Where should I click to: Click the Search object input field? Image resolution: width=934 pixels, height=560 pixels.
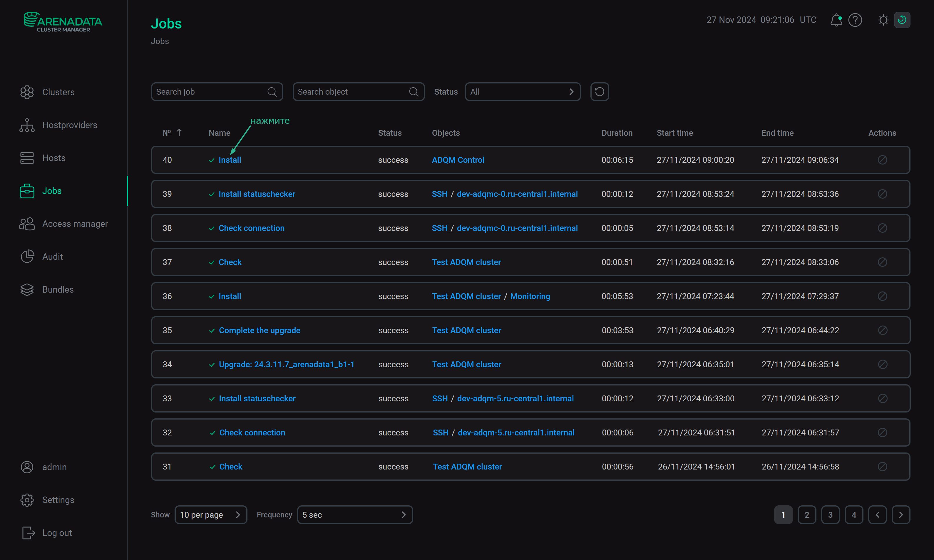pos(351,92)
